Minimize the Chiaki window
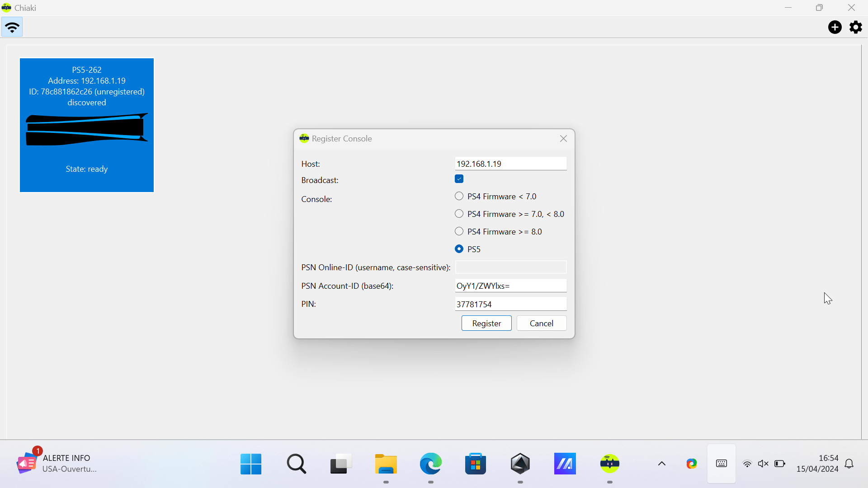 788,8
